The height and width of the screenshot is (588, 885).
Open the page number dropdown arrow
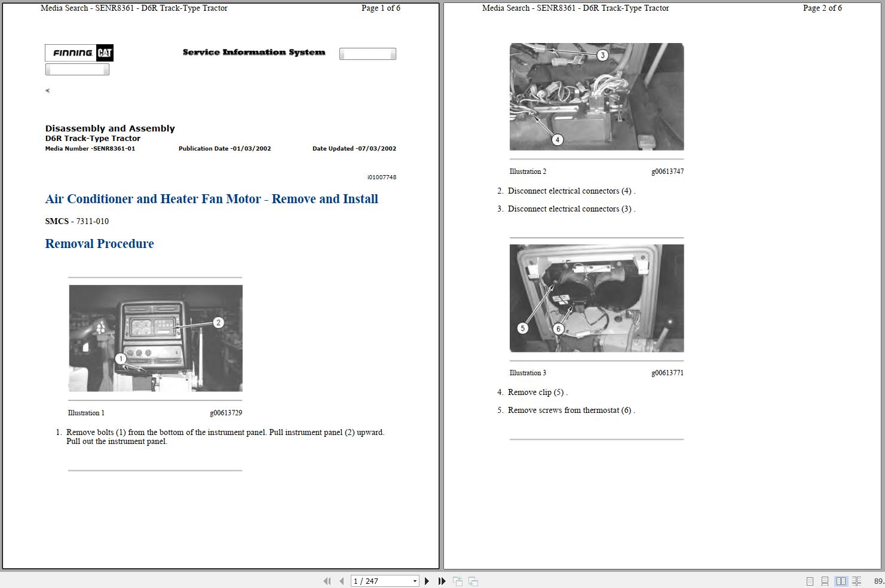pyautogui.click(x=415, y=581)
